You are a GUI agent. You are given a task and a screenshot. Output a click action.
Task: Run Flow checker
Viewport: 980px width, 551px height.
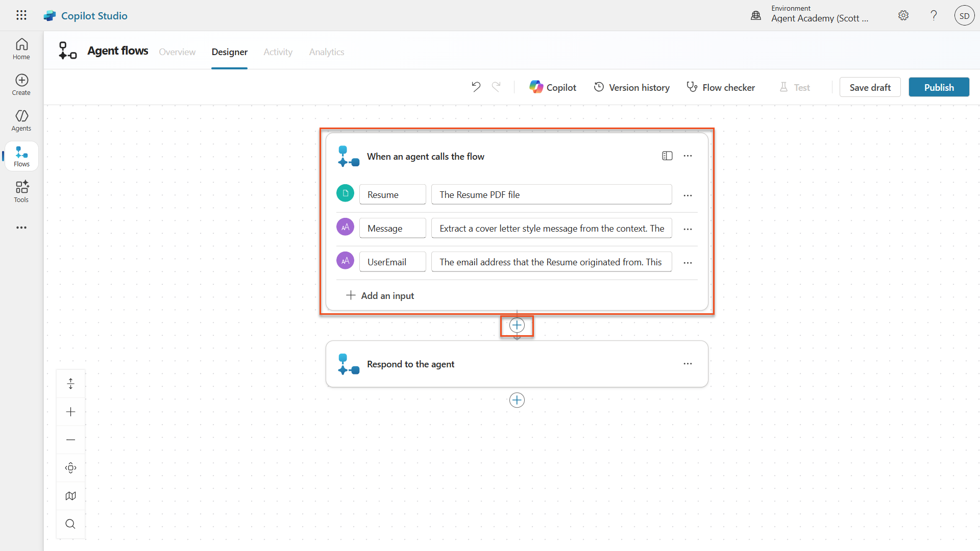(x=720, y=87)
